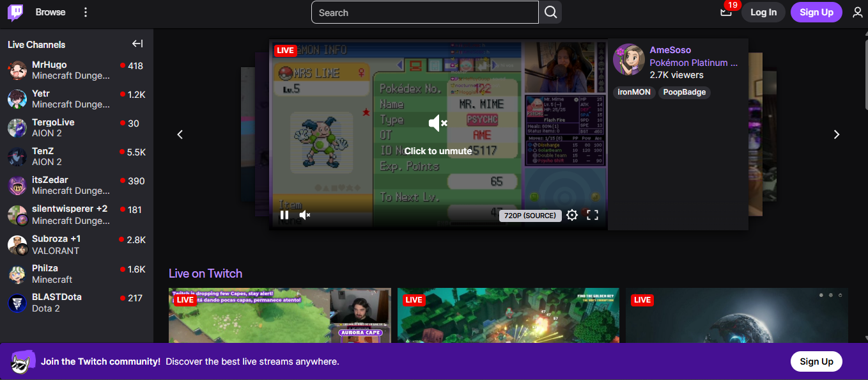Click the 720P (SOURCE) quality badge

pyautogui.click(x=530, y=216)
